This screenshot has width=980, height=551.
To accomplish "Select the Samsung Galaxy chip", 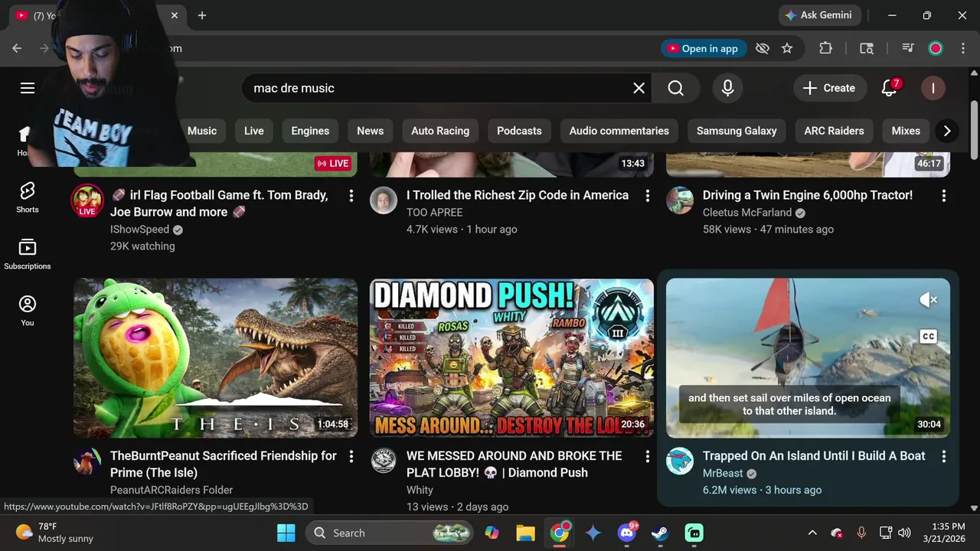I will point(737,131).
